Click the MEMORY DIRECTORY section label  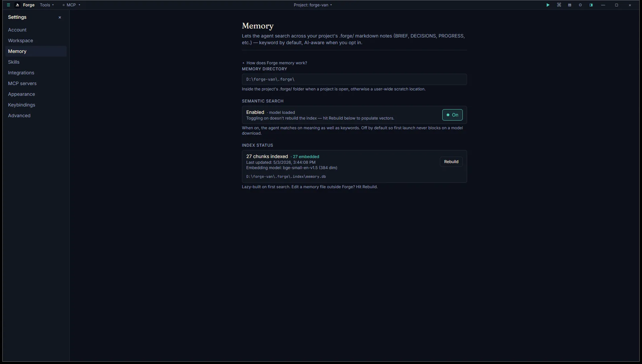point(264,69)
